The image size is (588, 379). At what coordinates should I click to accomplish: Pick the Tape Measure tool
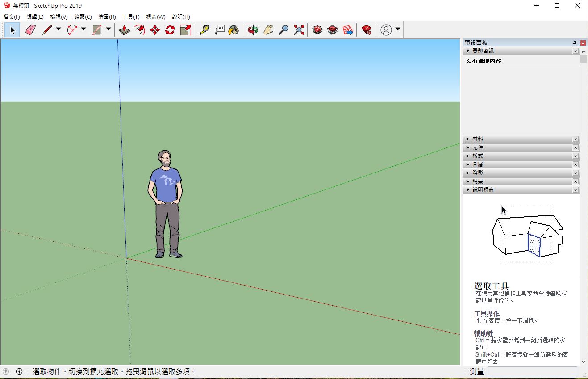(x=204, y=30)
